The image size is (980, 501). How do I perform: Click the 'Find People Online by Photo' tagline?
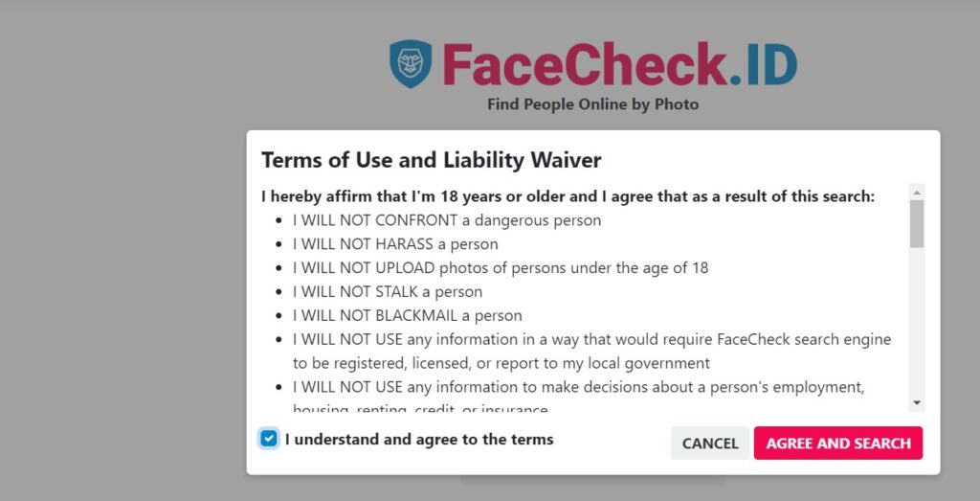pyautogui.click(x=592, y=104)
